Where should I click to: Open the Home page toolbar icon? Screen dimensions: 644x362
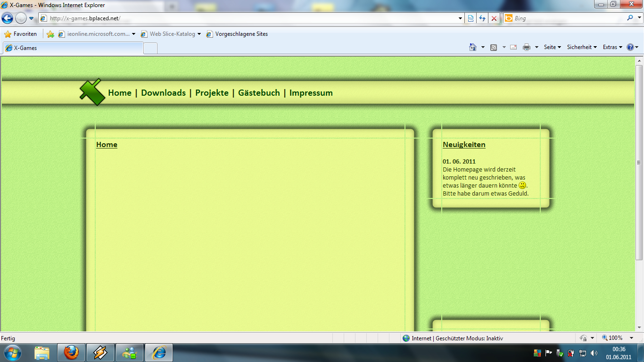[473, 47]
